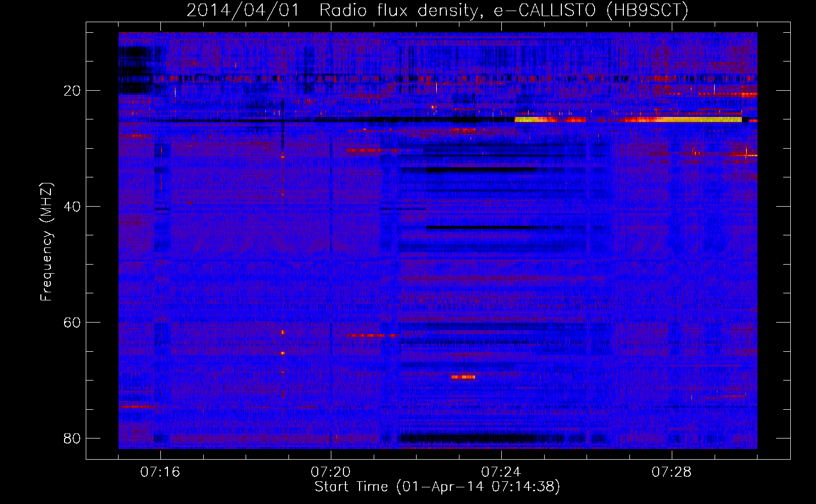Click the 'Frequency (MHZ)' axis label
The height and width of the screenshot is (504, 816).
click(46, 242)
